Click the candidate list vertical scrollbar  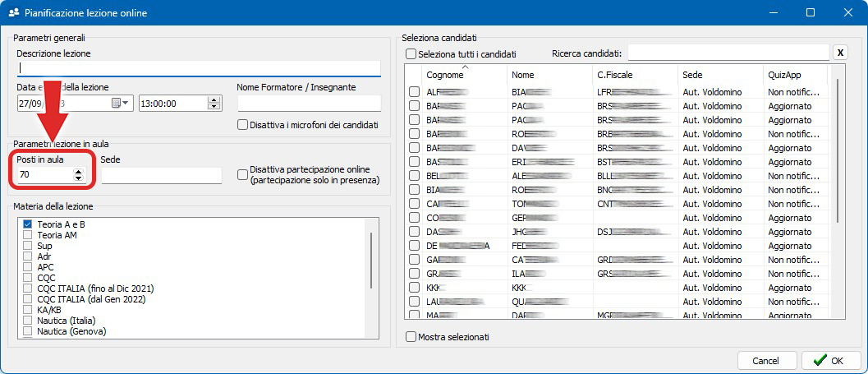coord(838,150)
